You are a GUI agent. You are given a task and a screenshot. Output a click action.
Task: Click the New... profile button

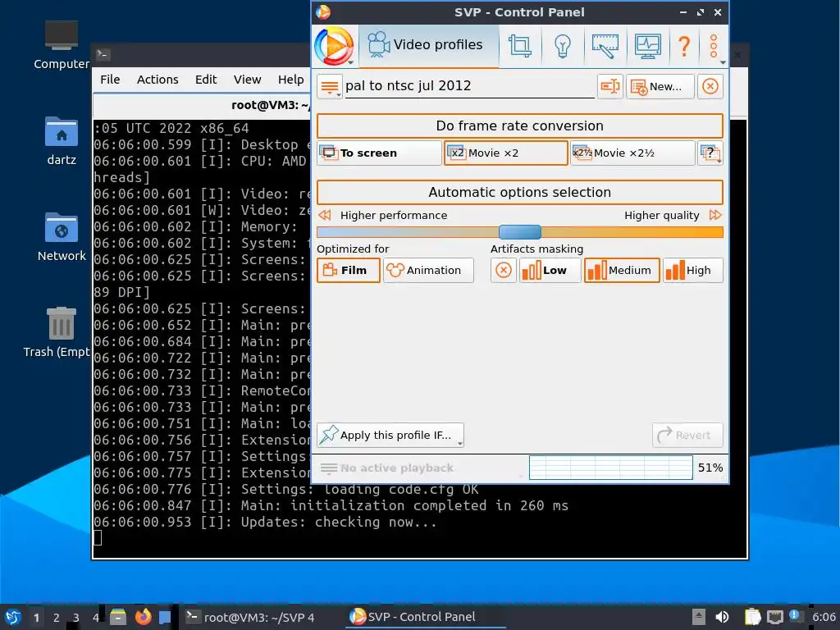[x=660, y=86]
